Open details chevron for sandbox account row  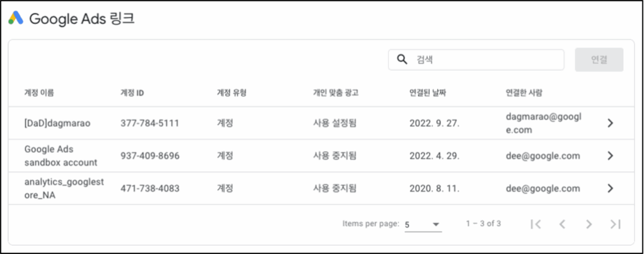611,155
